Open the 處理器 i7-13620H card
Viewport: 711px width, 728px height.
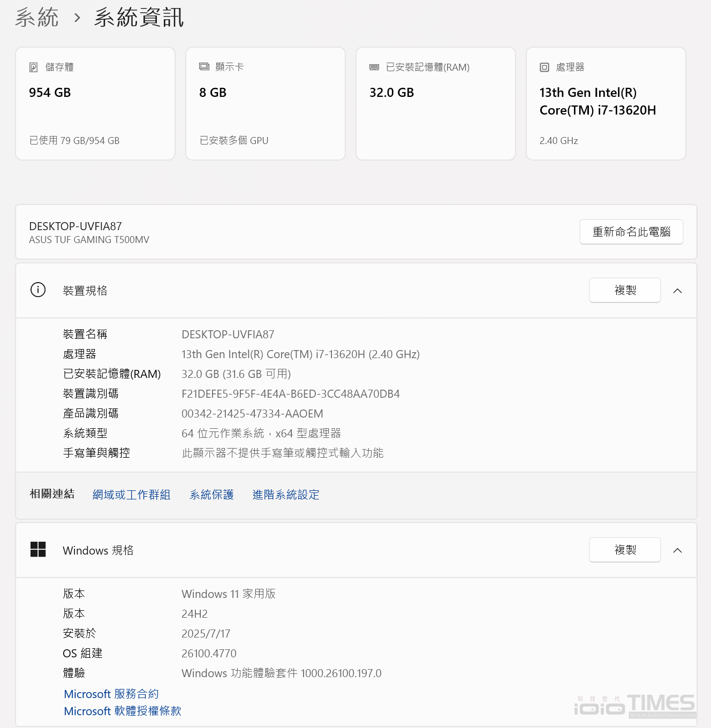[x=606, y=103]
